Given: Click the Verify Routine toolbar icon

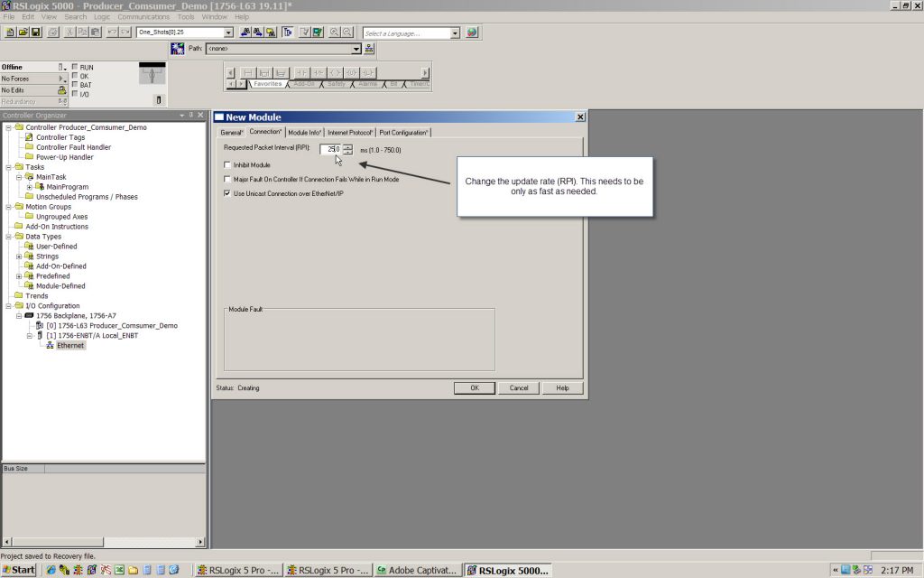Looking at the screenshot, I should (x=305, y=33).
